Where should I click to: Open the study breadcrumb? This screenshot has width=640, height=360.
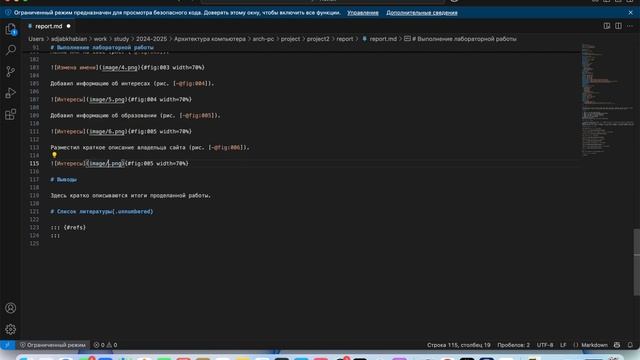[121, 39]
